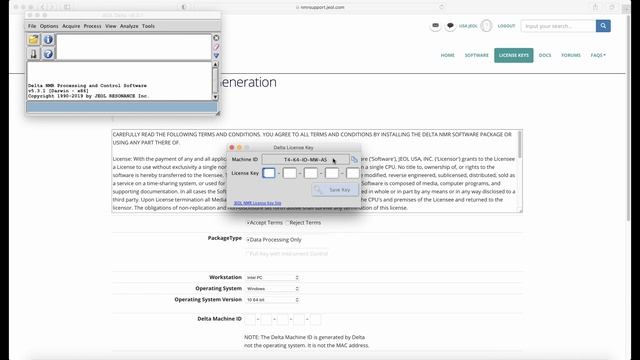The image size is (640, 360).
Task: Go to SOFTWARE in site navigation
Action: pos(476,55)
